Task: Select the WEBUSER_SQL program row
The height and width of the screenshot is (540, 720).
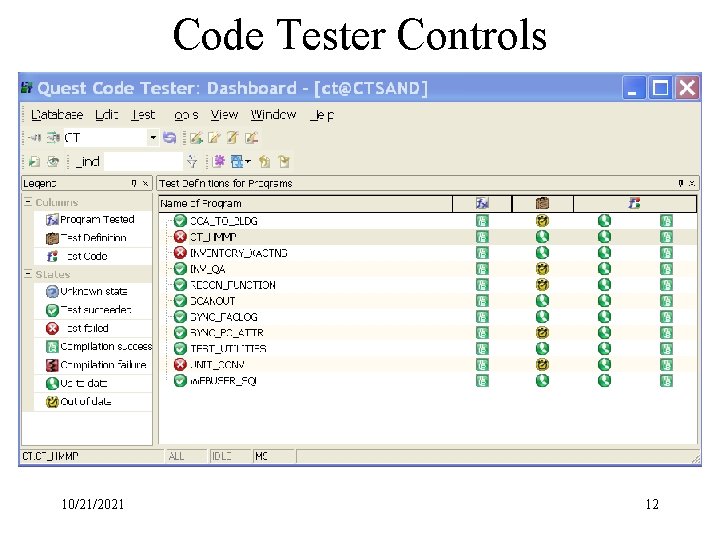Action: pos(428,381)
